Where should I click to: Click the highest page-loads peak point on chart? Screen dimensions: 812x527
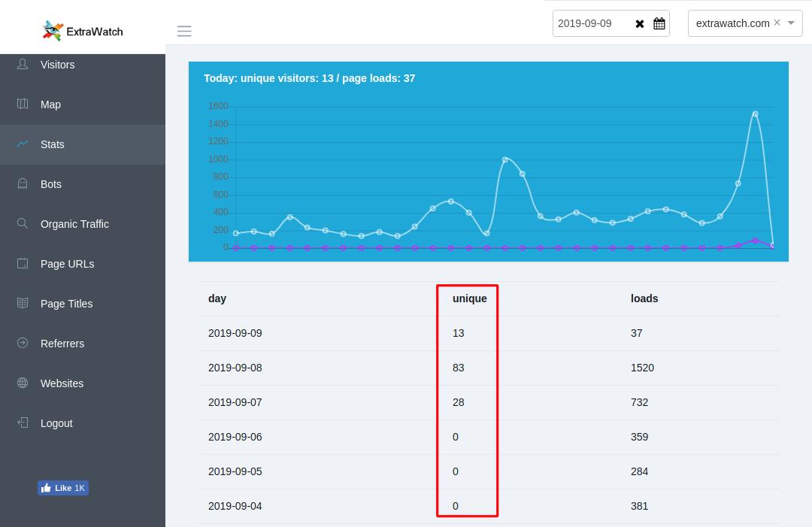pos(755,114)
